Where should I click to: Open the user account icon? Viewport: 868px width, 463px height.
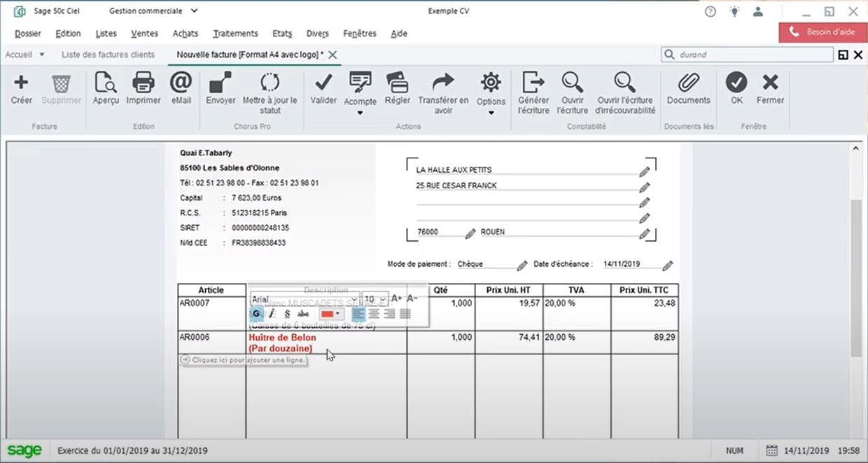758,11
